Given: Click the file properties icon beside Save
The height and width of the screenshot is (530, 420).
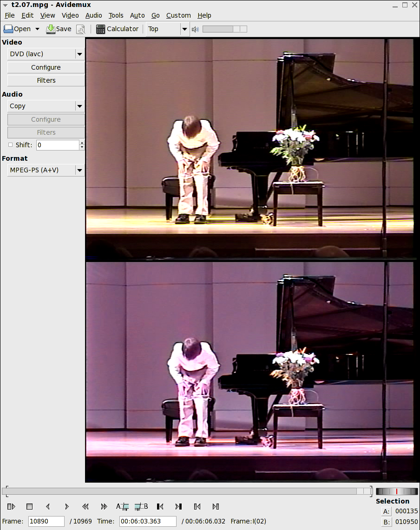Looking at the screenshot, I should coord(80,29).
